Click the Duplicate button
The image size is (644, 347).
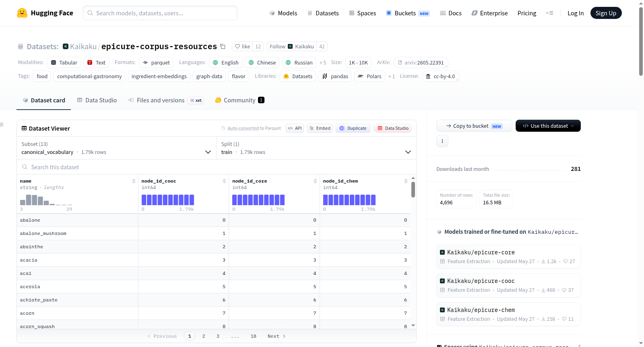click(353, 128)
